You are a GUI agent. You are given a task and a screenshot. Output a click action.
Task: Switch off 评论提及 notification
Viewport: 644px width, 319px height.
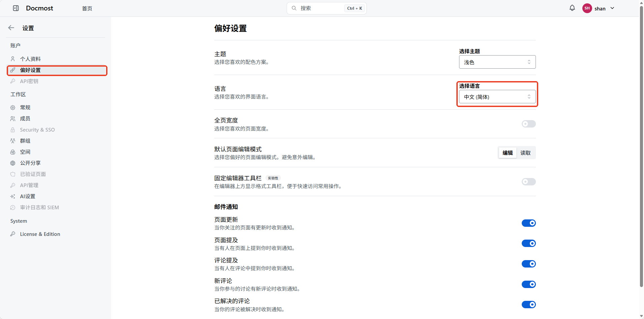point(528,264)
